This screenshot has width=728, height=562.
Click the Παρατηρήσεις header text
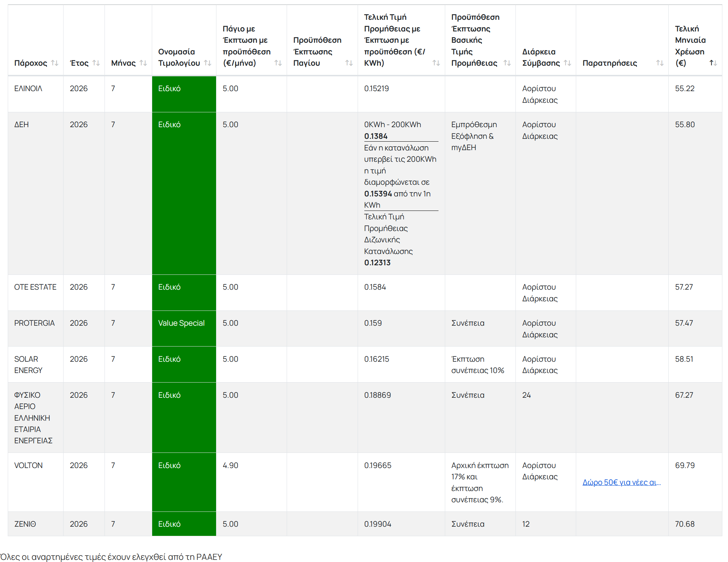pyautogui.click(x=610, y=63)
